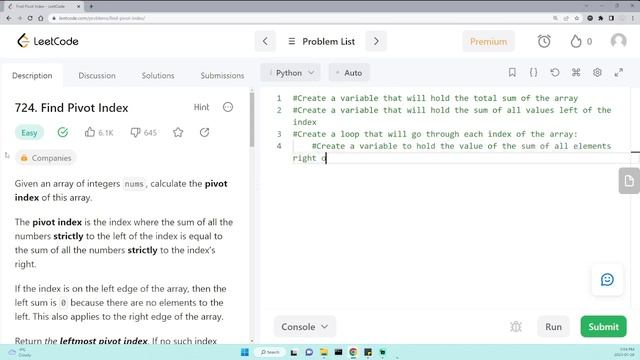This screenshot has height=360, width=640.
Task: Format code with the curly braces icon
Action: [533, 73]
